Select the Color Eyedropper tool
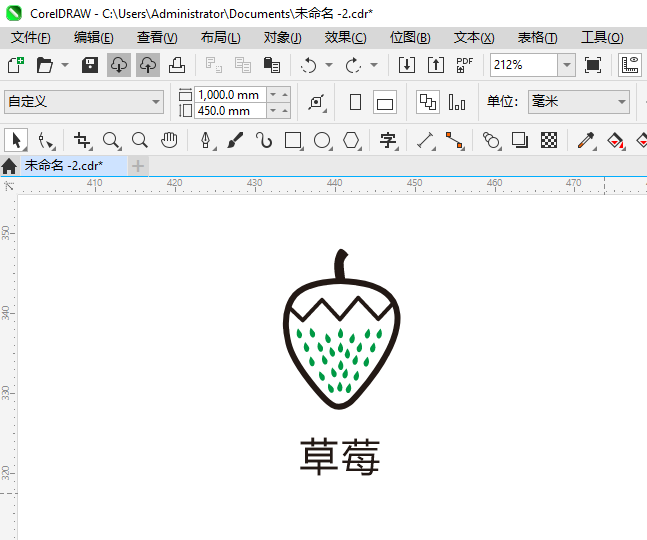647x540 pixels. click(x=586, y=141)
